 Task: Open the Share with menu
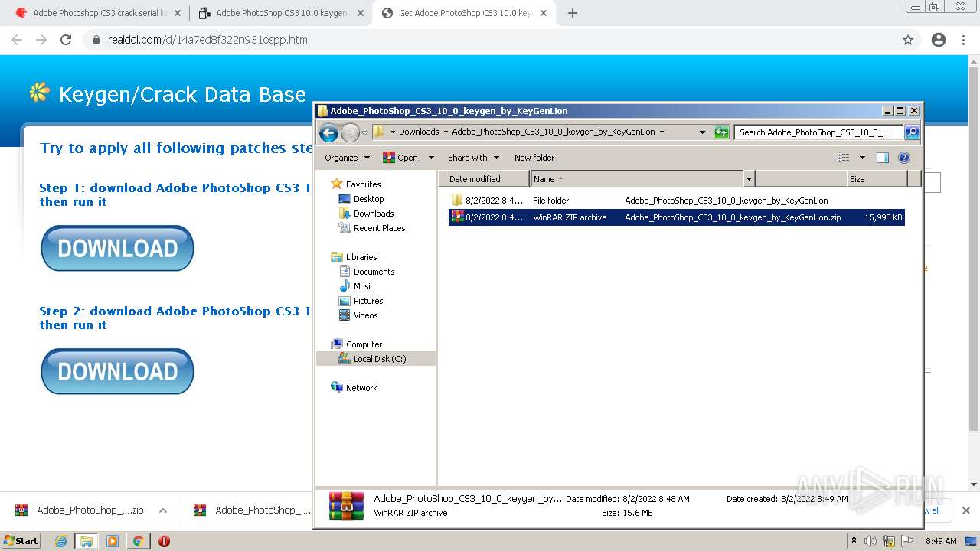click(473, 158)
